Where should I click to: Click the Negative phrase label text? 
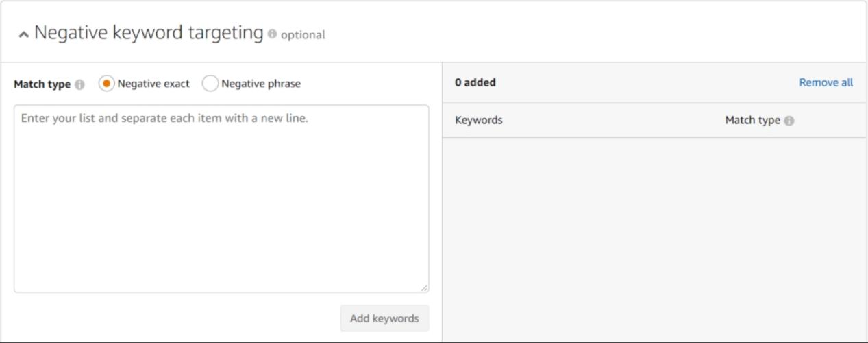pyautogui.click(x=260, y=84)
